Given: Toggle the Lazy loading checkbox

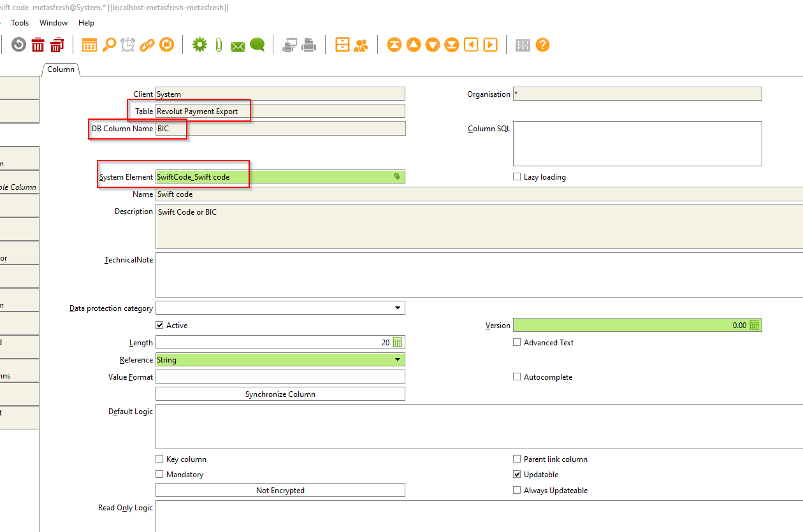Looking at the screenshot, I should click(x=517, y=176).
